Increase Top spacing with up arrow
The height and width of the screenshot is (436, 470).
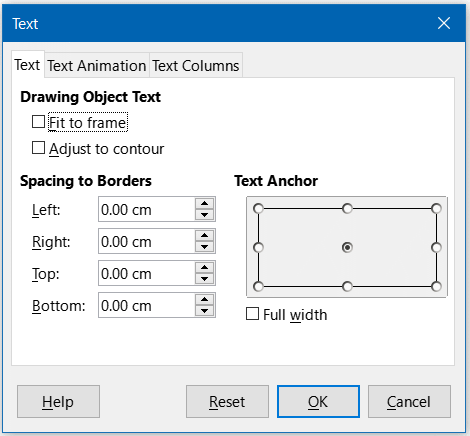click(x=205, y=268)
